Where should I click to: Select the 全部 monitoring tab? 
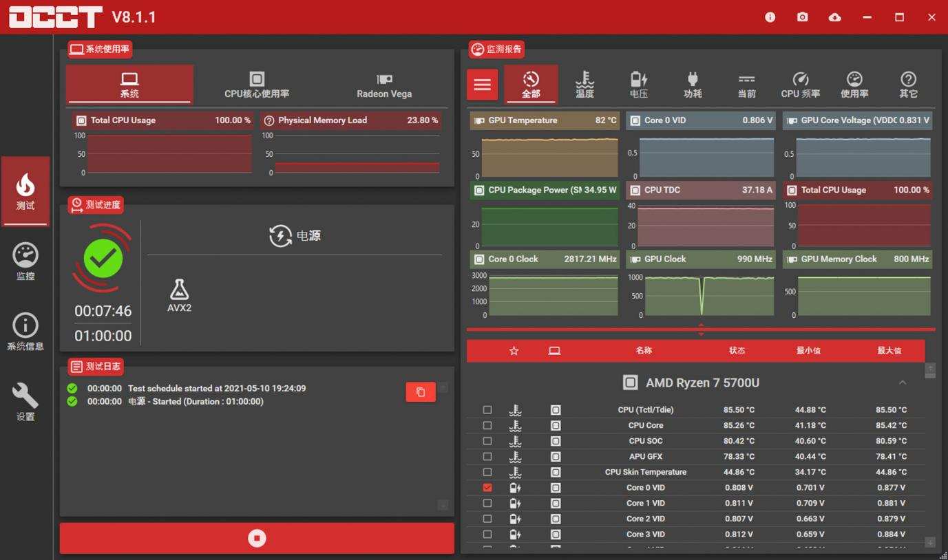point(531,85)
